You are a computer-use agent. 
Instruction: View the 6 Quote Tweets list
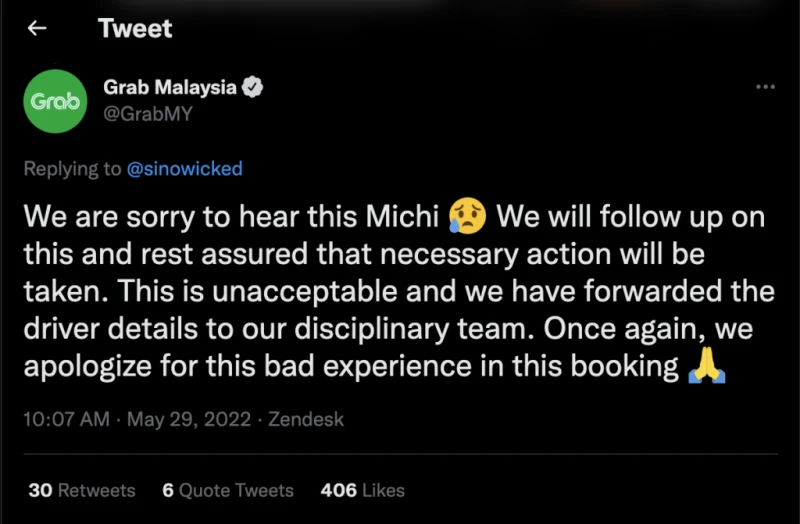(x=228, y=490)
